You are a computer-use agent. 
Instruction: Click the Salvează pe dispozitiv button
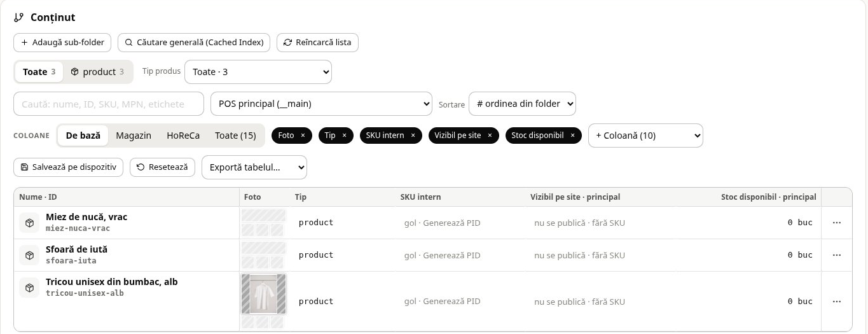(x=68, y=167)
